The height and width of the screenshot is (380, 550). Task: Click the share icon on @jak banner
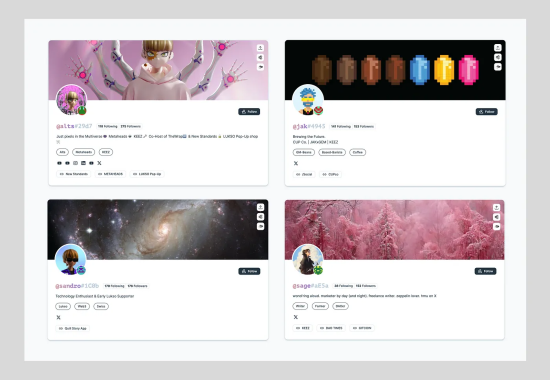[498, 48]
